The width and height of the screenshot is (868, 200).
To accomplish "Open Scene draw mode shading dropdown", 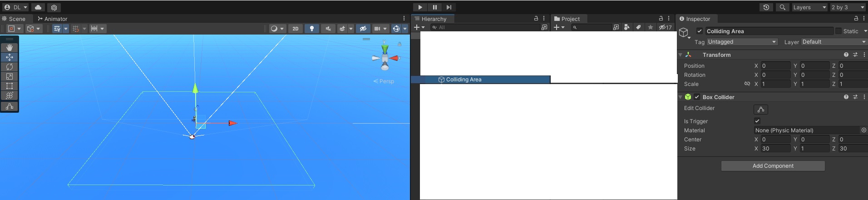I will click(x=276, y=29).
